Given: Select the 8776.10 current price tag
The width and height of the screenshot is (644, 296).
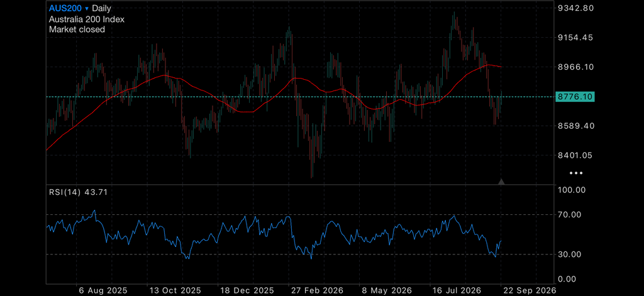Looking at the screenshot, I should (x=575, y=97).
